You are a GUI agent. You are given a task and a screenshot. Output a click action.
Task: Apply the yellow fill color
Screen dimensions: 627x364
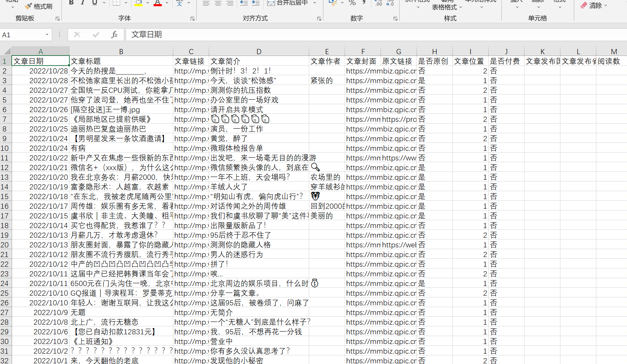coord(138,3)
